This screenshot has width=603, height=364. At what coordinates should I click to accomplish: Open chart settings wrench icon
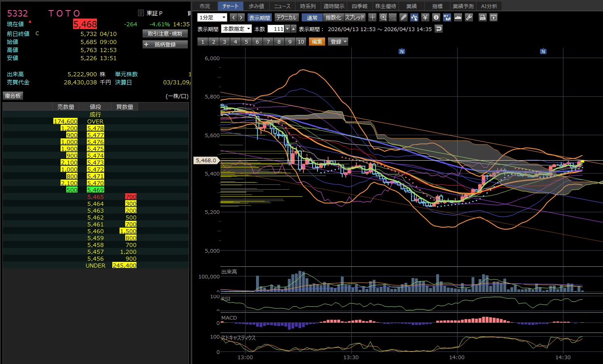tap(469, 17)
